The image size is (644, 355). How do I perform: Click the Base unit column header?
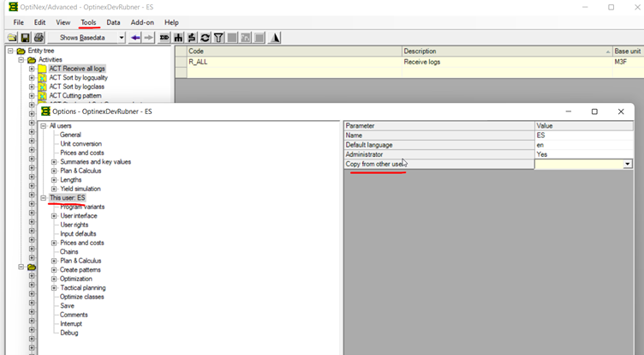(x=628, y=51)
